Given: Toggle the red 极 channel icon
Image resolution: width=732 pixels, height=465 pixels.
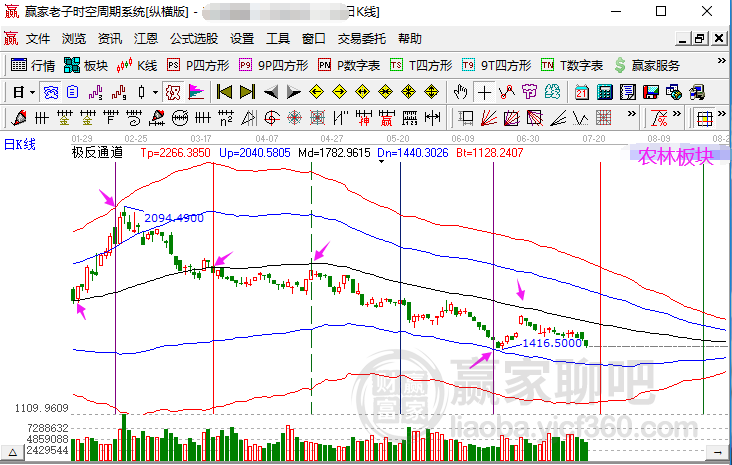Looking at the screenshot, I should tap(173, 92).
